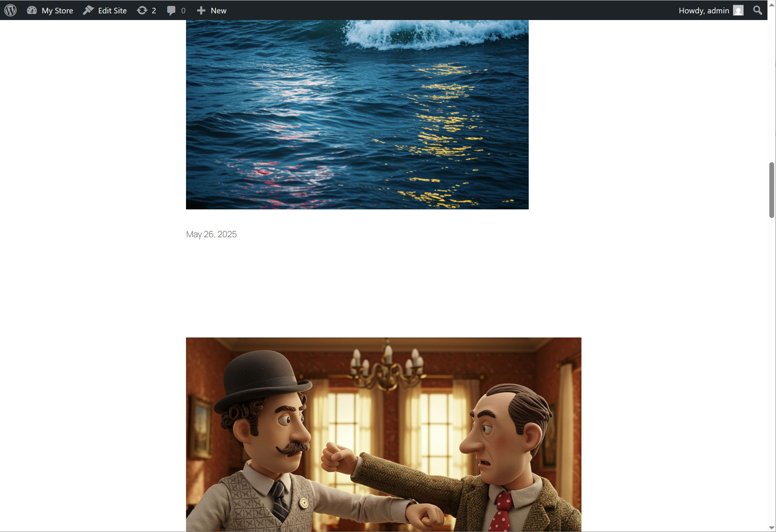Open the ocean waves featured image
This screenshot has width=776, height=532.
click(357, 114)
